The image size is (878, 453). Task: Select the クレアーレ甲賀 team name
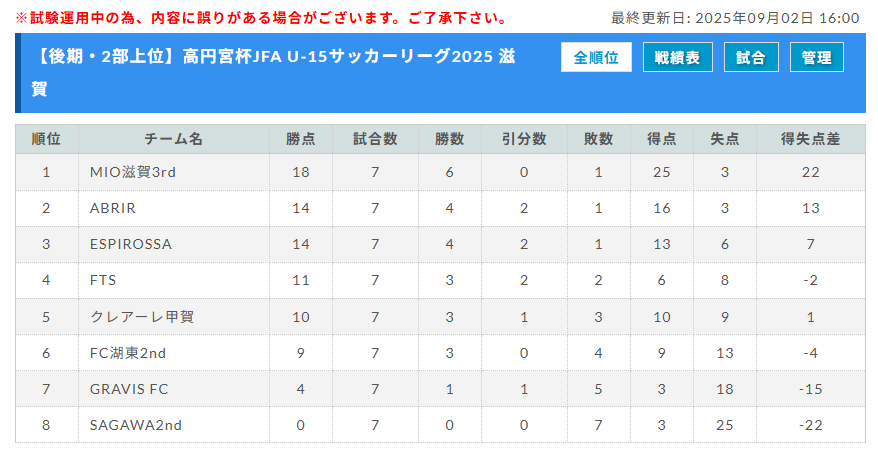tap(142, 317)
